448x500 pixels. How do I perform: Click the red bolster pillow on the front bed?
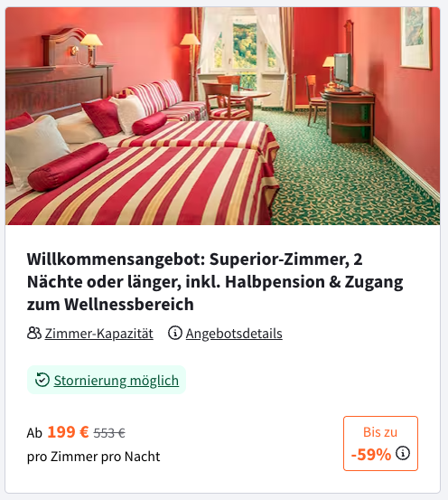click(x=68, y=166)
